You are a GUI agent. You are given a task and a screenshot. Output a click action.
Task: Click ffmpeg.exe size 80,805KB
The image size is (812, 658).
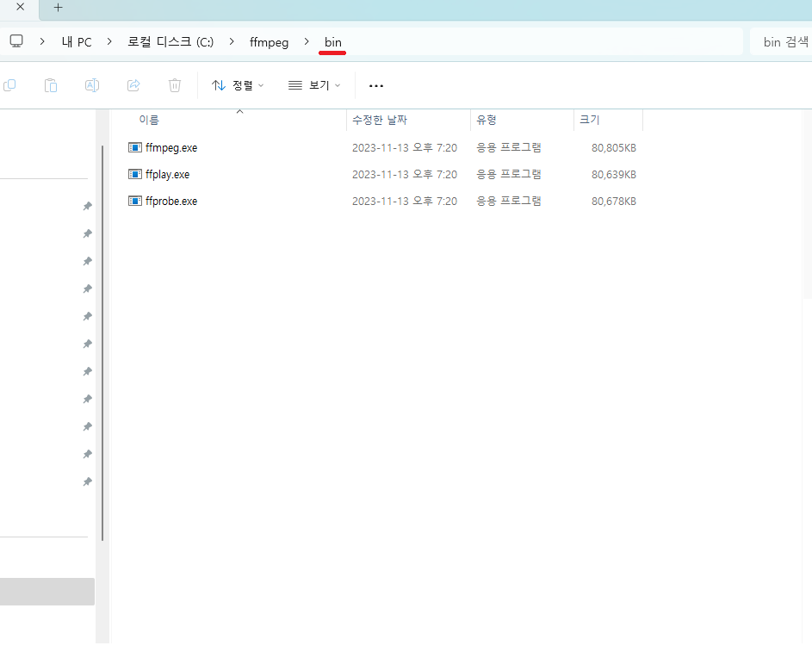click(x=614, y=148)
